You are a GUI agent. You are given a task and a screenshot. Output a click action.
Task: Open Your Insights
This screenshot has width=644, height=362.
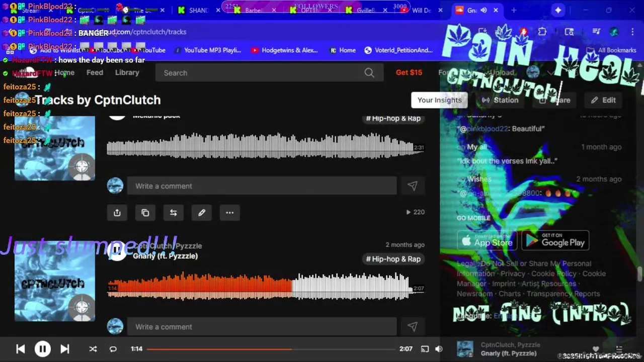tap(439, 100)
